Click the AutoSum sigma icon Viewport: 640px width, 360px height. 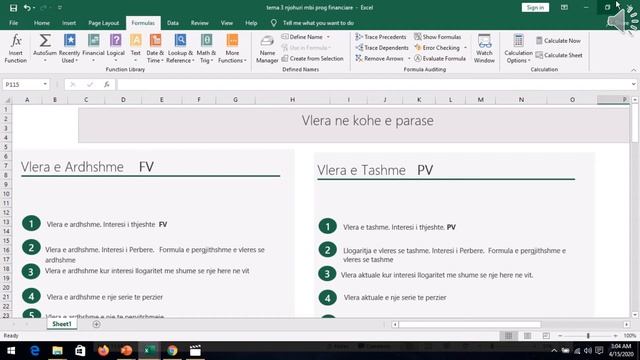[45, 41]
